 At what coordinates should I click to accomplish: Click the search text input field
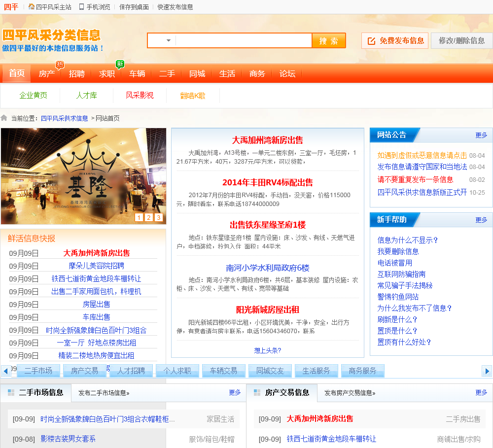tap(244, 40)
